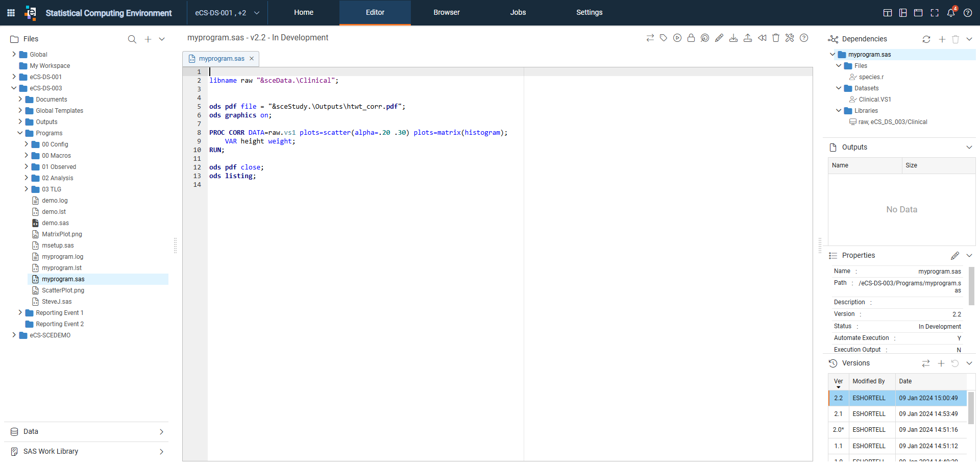Collapse the Outputs panel chevron

coord(969,148)
